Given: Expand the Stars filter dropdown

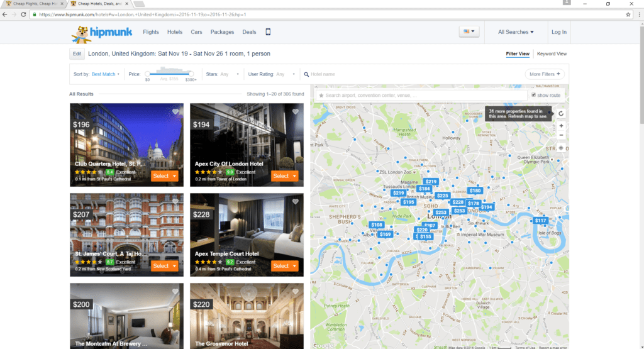Looking at the screenshot, I should point(230,74).
